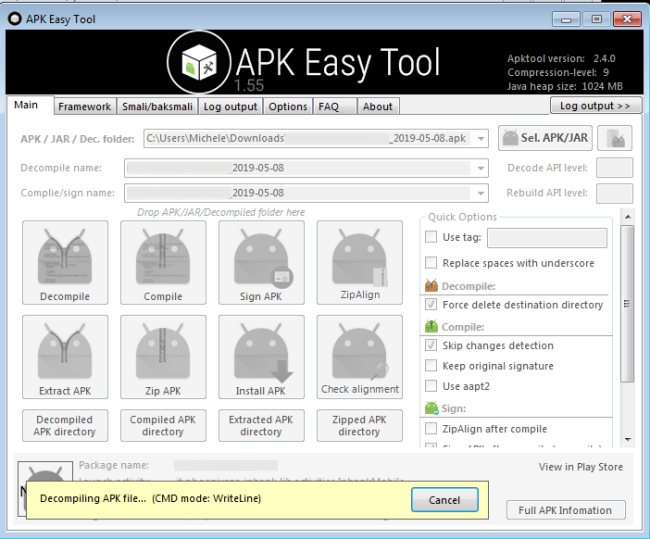The height and width of the screenshot is (539, 650).
Task: Cancel the decompiling operation
Action: coord(444,500)
